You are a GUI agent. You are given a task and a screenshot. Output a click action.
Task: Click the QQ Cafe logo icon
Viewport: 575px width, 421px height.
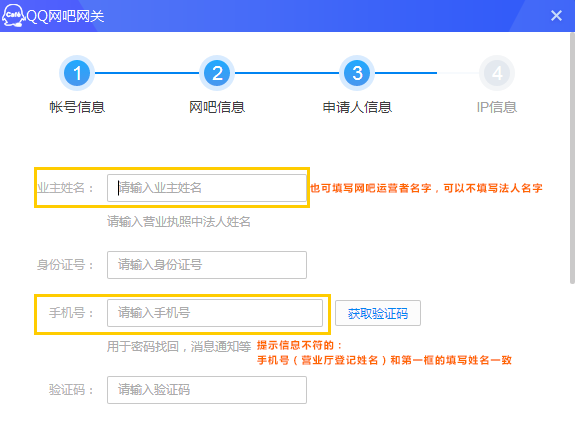click(13, 15)
